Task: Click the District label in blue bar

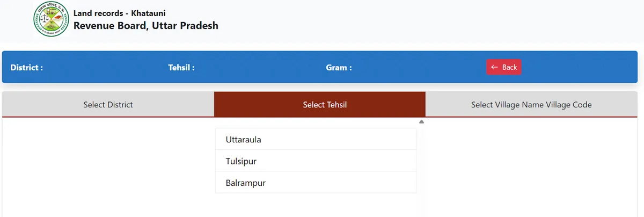Action: [x=26, y=68]
